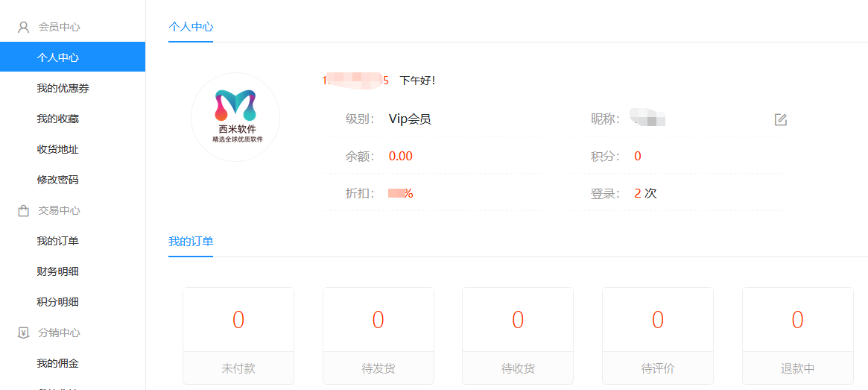
Task: Switch to the 个人中心 tab header
Action: [191, 27]
